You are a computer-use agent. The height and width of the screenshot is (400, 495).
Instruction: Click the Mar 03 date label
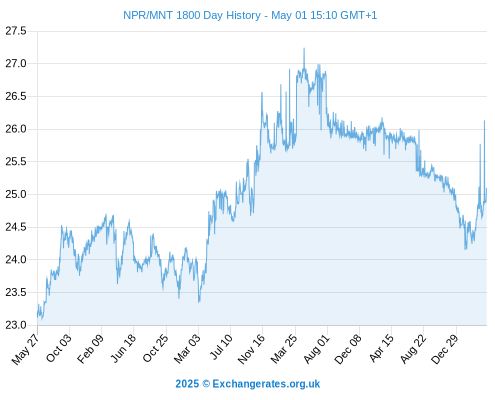tap(187, 349)
